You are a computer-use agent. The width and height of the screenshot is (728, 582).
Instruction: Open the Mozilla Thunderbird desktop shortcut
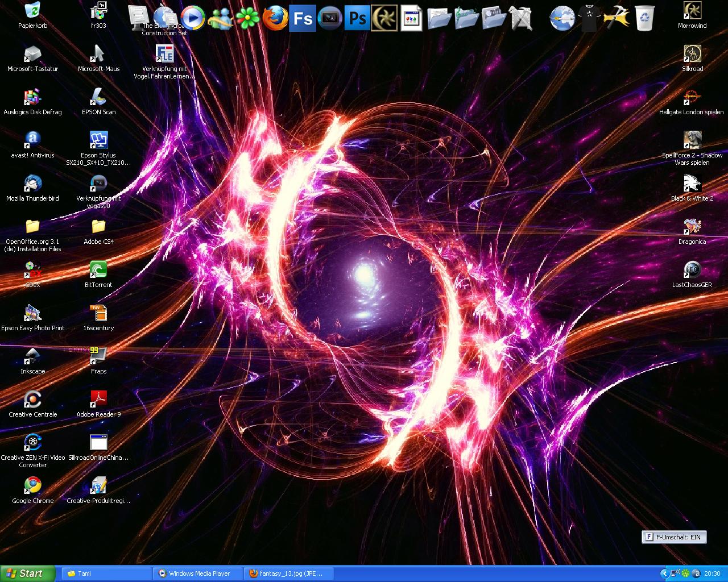(33, 184)
